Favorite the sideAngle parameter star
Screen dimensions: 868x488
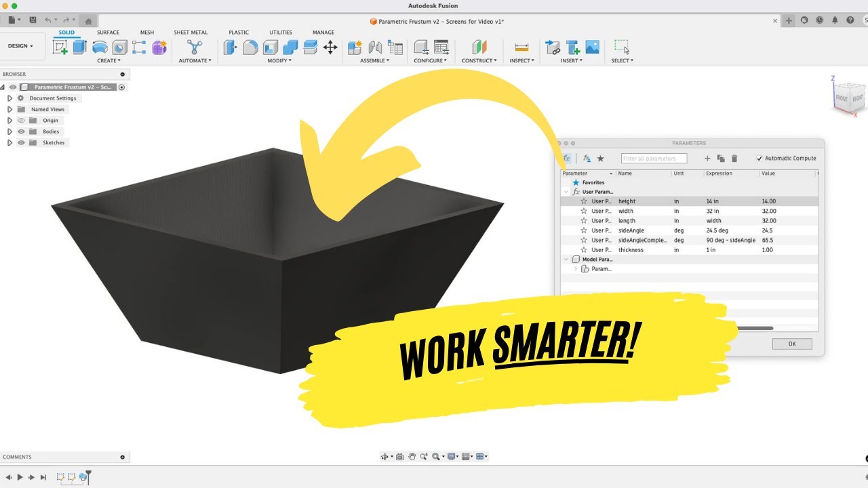point(584,230)
